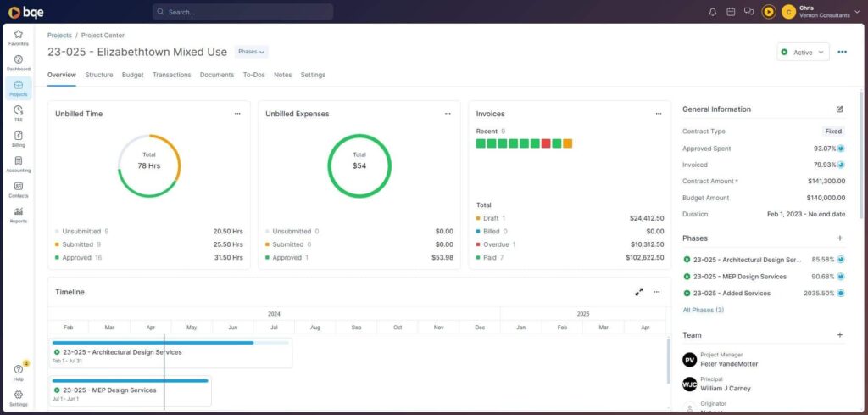The width and height of the screenshot is (868, 415).
Task: Open the Phases dropdown next to title
Action: (x=251, y=52)
